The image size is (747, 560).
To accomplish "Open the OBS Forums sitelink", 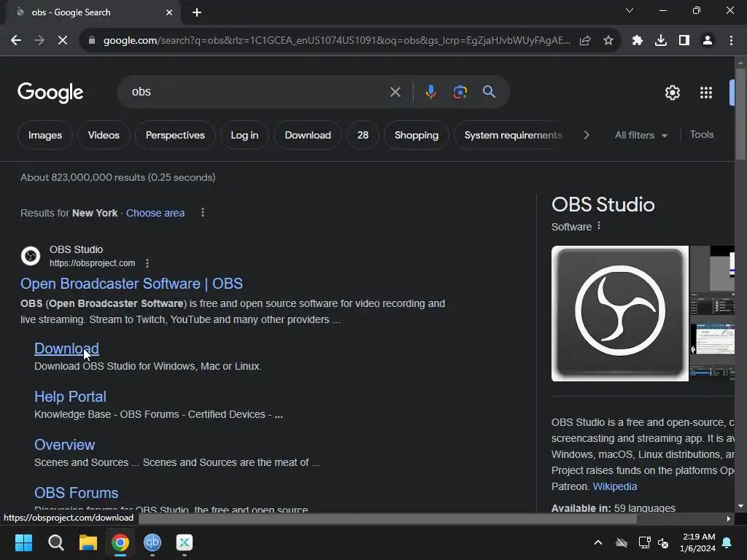I will click(76, 493).
